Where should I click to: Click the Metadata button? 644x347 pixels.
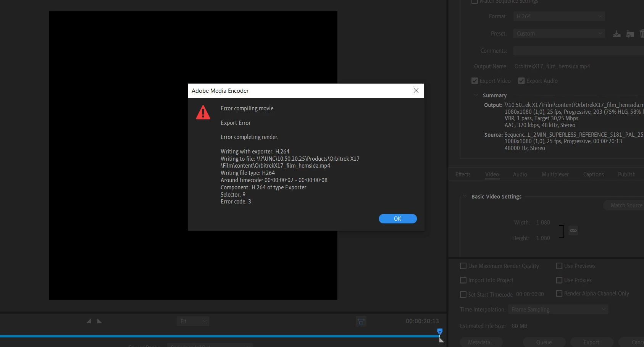(481, 342)
